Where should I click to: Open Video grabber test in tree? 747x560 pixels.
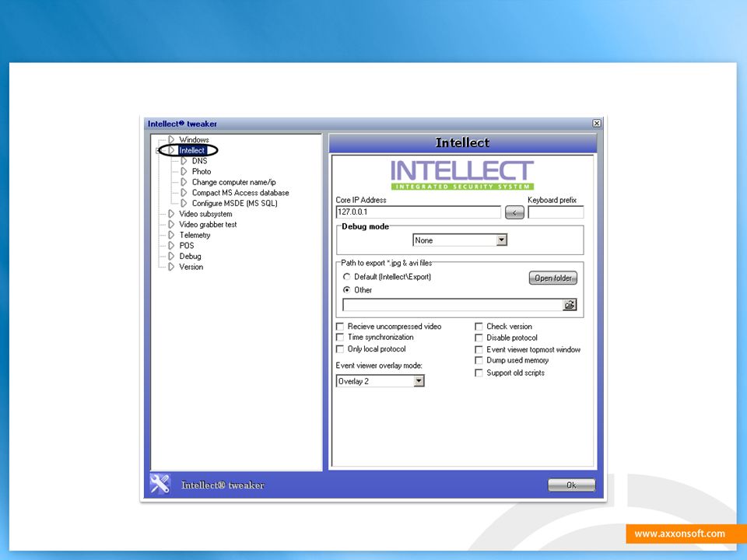(x=208, y=224)
